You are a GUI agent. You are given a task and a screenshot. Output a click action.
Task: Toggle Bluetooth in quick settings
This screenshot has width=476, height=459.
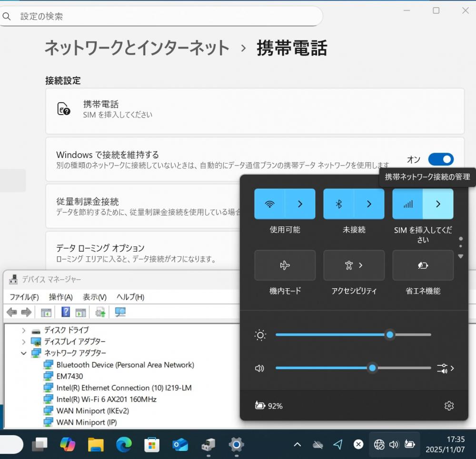[x=339, y=204]
